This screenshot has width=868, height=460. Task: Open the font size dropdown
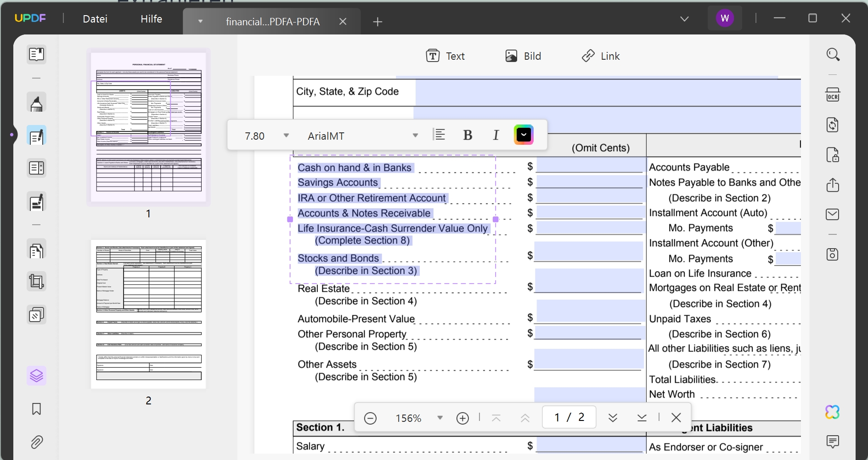click(x=266, y=135)
